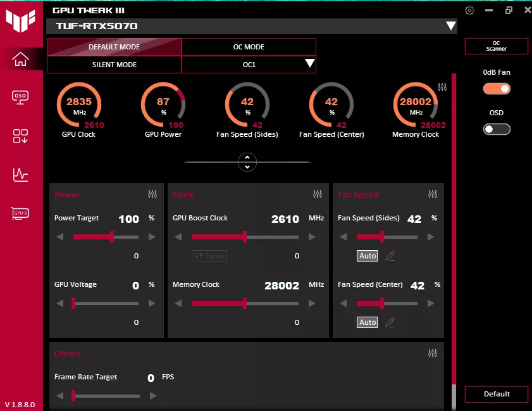532x411 pixels.
Task: Toggle Auto for Fan Speed (Sides)
Action: tap(367, 256)
